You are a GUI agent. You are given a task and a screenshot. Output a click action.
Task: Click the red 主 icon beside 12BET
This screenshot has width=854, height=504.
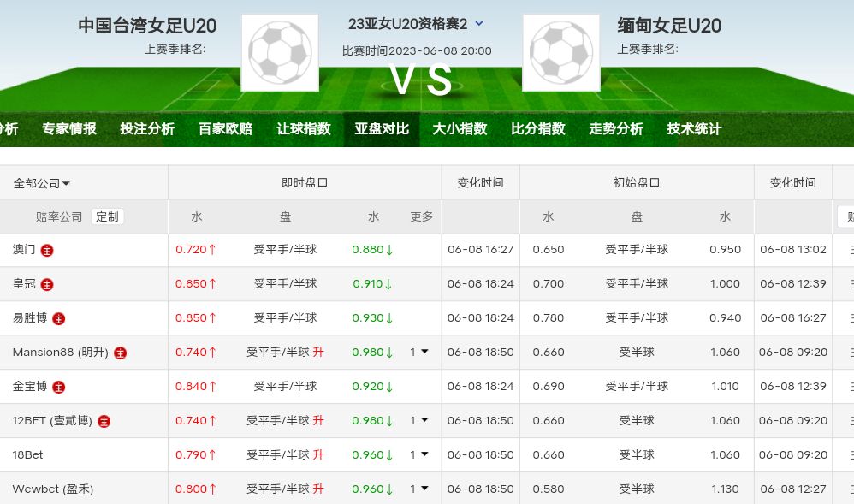point(104,421)
